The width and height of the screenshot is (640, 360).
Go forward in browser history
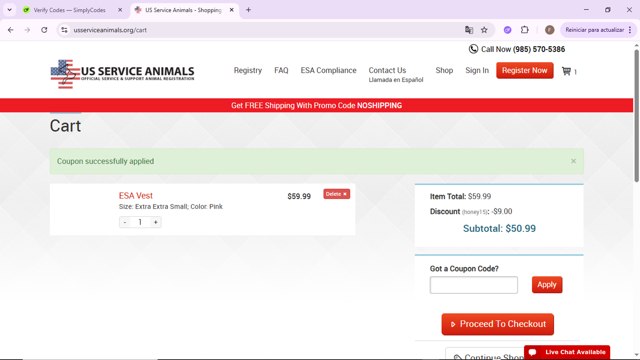27,30
